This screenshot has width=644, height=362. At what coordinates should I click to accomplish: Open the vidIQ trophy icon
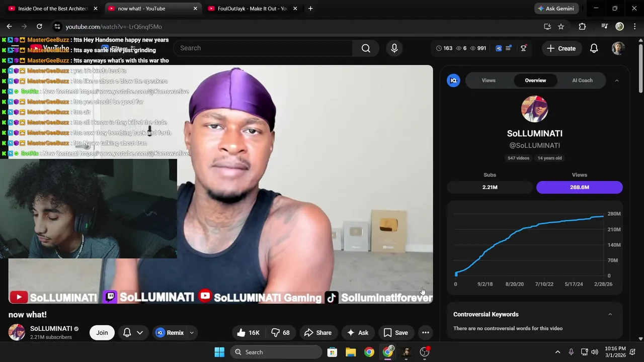[524, 48]
